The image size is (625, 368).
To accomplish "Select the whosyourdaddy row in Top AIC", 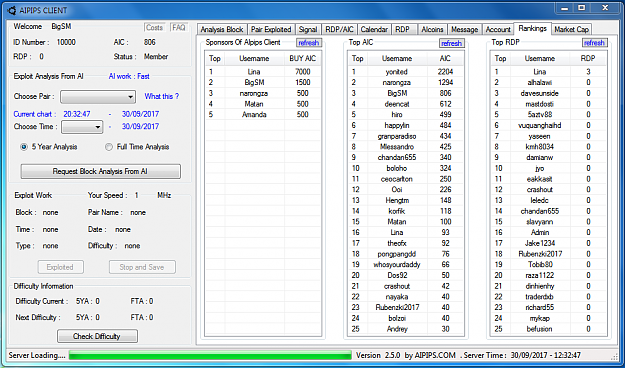I will pyautogui.click(x=406, y=265).
